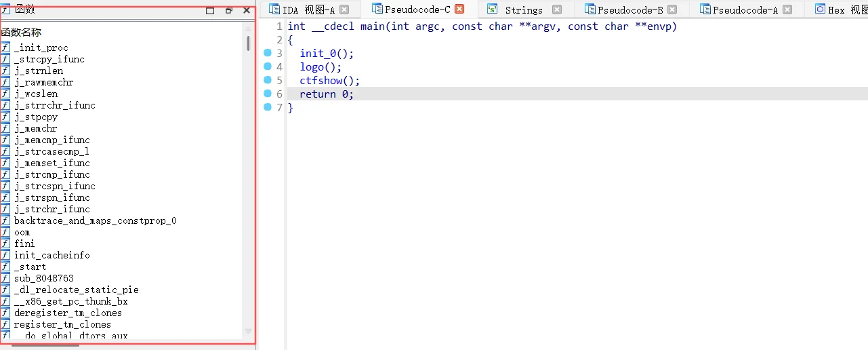Click the Pseudocode-B tab document icon
The width and height of the screenshot is (868, 350).
(590, 9)
